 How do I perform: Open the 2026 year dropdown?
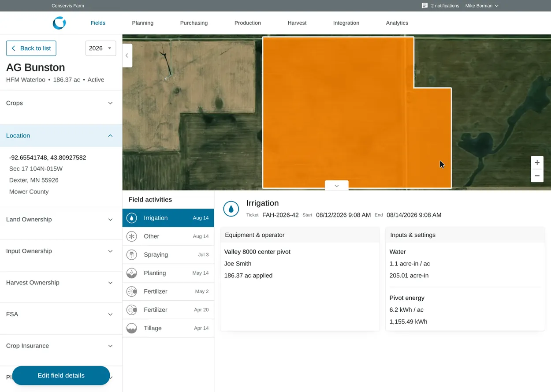tap(101, 49)
